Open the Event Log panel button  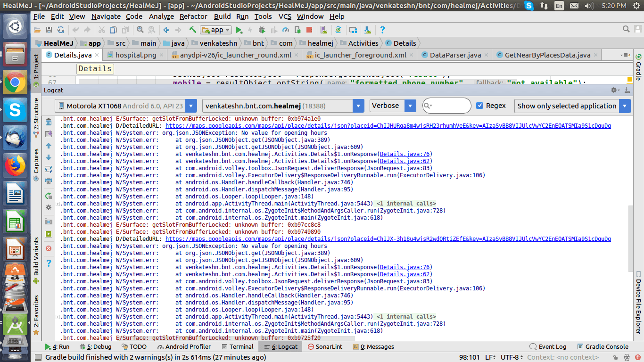click(x=547, y=346)
